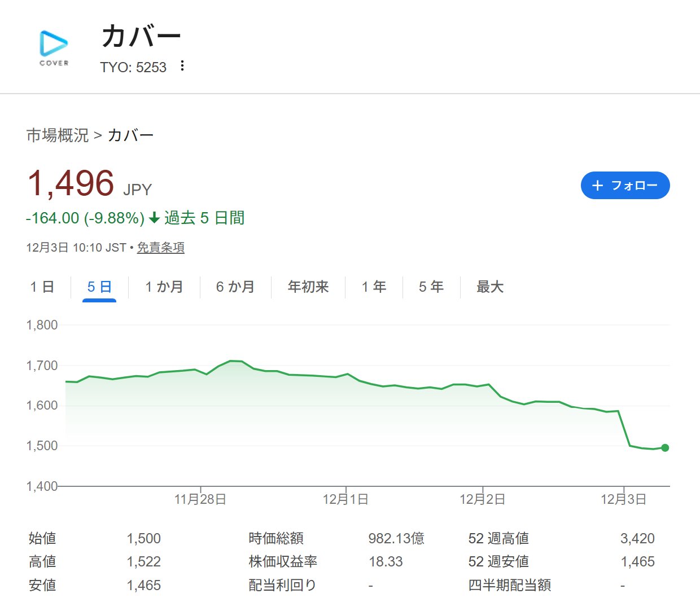This screenshot has height=611, width=700.
Task: Select the 1日 range tab
Action: pos(42,287)
